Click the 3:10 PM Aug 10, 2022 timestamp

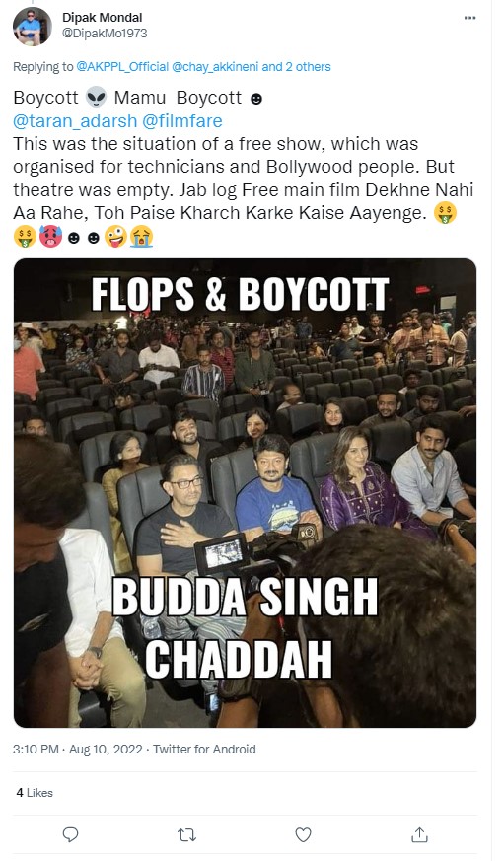78,749
